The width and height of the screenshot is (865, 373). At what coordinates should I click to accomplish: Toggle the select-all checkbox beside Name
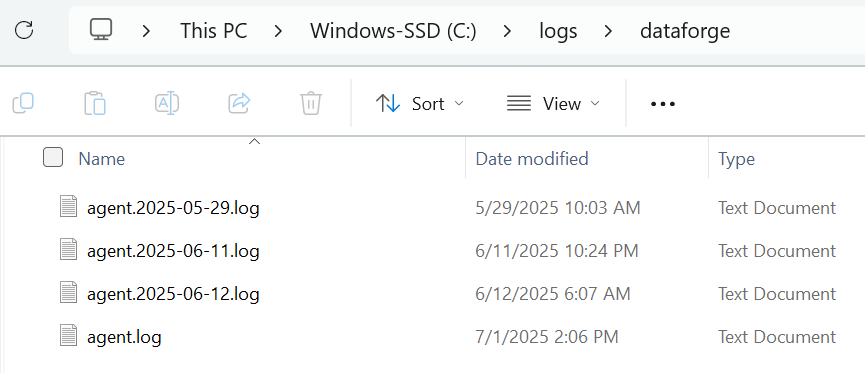[53, 158]
